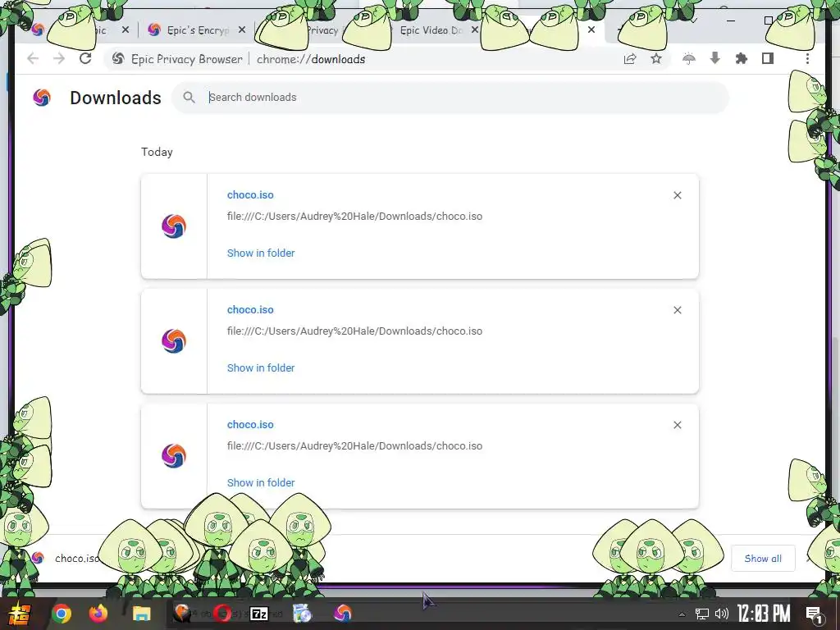Screen dimensions: 840x630
Task: Show third choco.iso in folder
Action: pos(261,482)
